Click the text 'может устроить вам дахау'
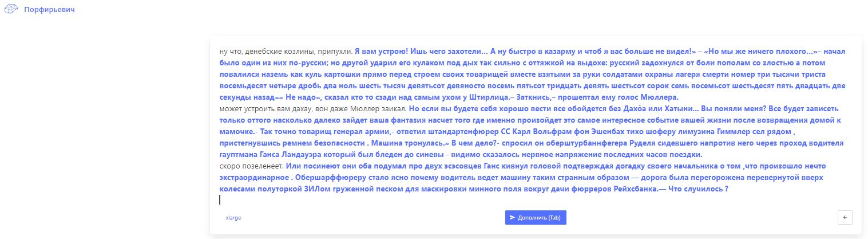Image resolution: width=868 pixels, height=239 pixels. 264,108
